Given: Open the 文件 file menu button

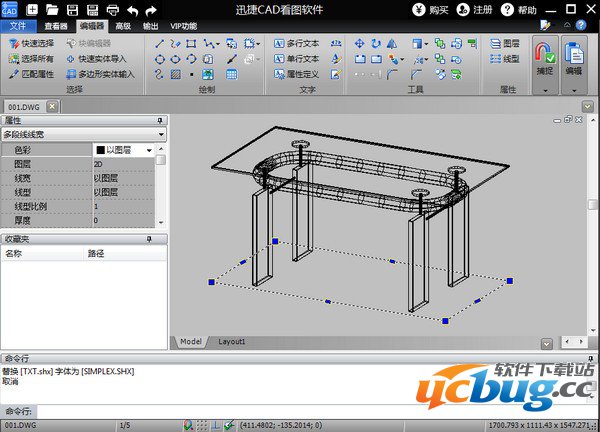Looking at the screenshot, I should [17, 26].
